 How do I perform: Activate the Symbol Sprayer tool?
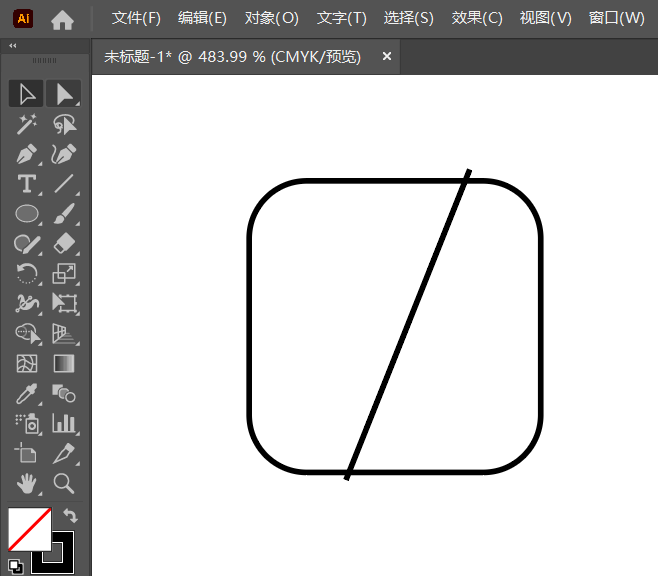coord(27,424)
